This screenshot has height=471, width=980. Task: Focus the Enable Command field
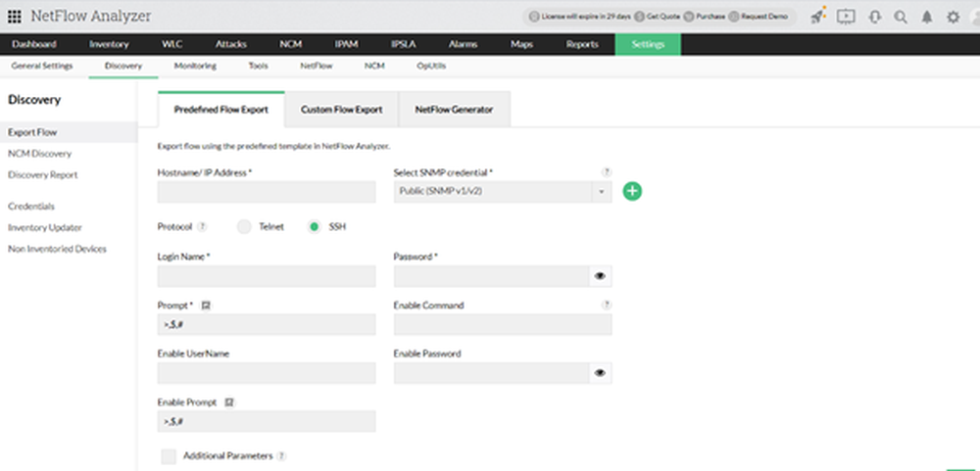click(x=503, y=325)
